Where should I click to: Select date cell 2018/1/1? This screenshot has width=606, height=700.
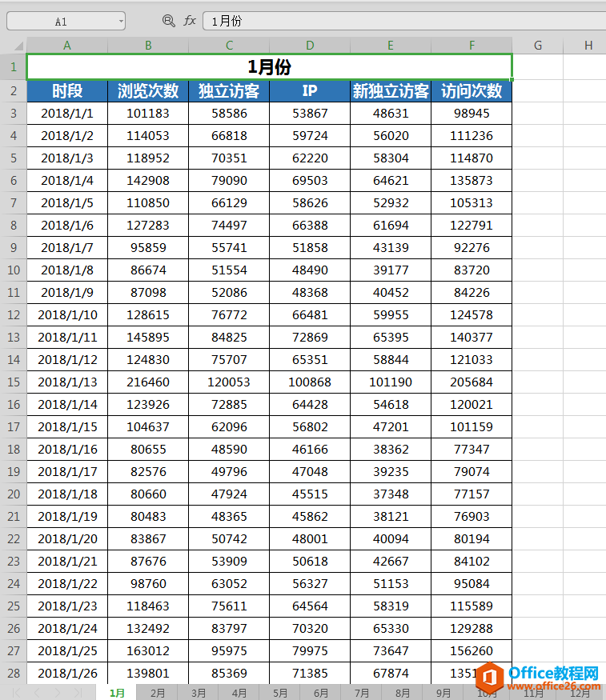click(x=67, y=114)
